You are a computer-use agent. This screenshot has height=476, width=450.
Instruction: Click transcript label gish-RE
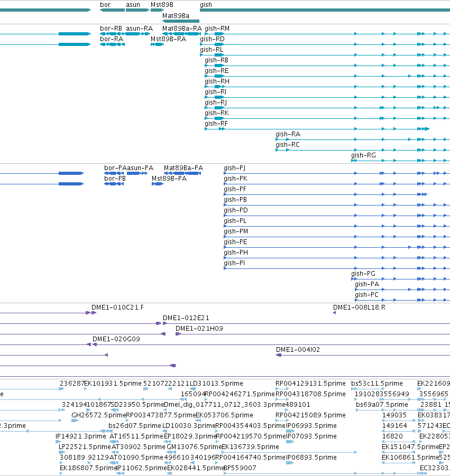pyautogui.click(x=217, y=71)
